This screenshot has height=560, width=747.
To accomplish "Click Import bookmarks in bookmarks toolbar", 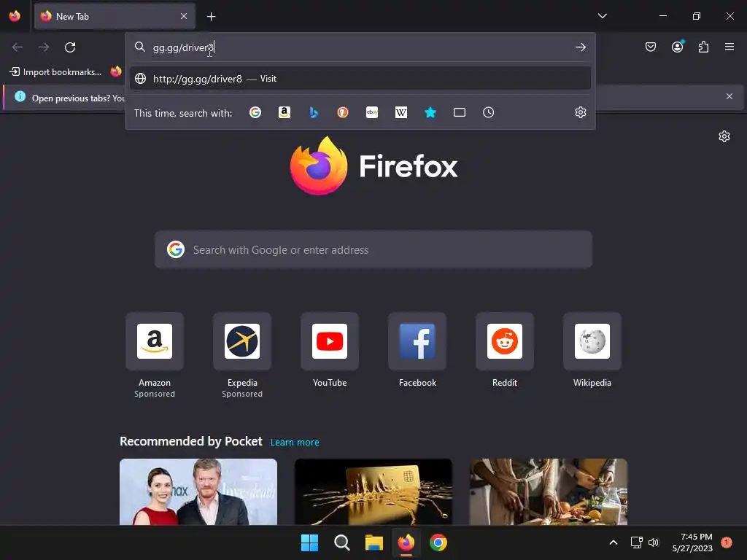I will tap(55, 72).
